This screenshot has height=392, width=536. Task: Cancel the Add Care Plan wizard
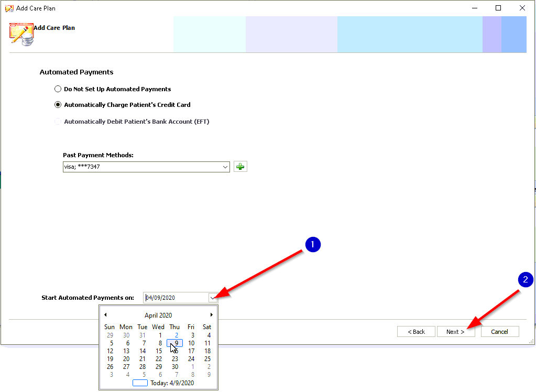pyautogui.click(x=500, y=331)
